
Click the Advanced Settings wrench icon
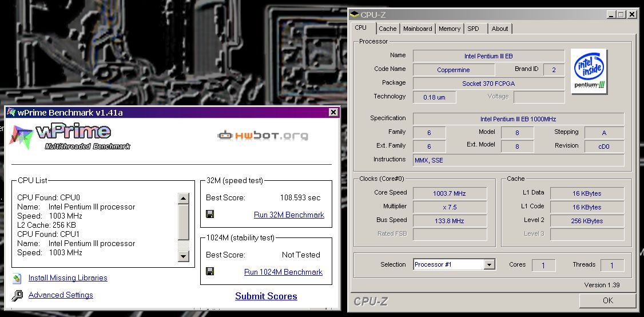click(17, 295)
